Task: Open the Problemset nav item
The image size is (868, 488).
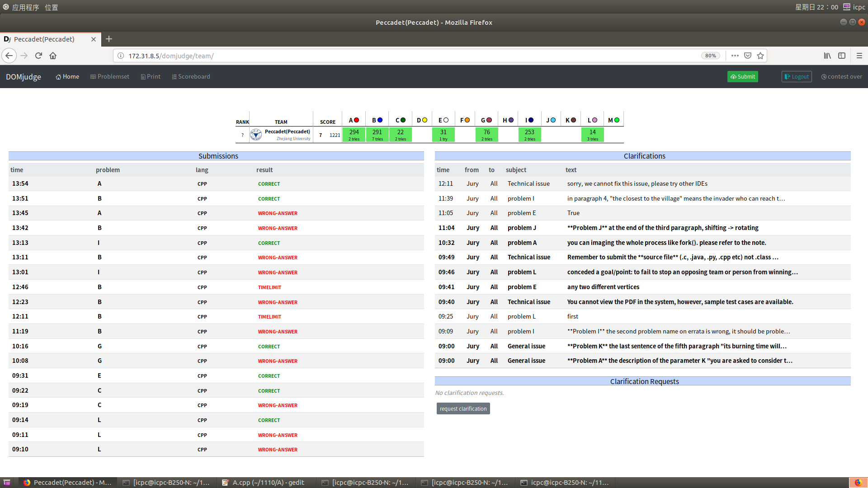Action: 110,77
